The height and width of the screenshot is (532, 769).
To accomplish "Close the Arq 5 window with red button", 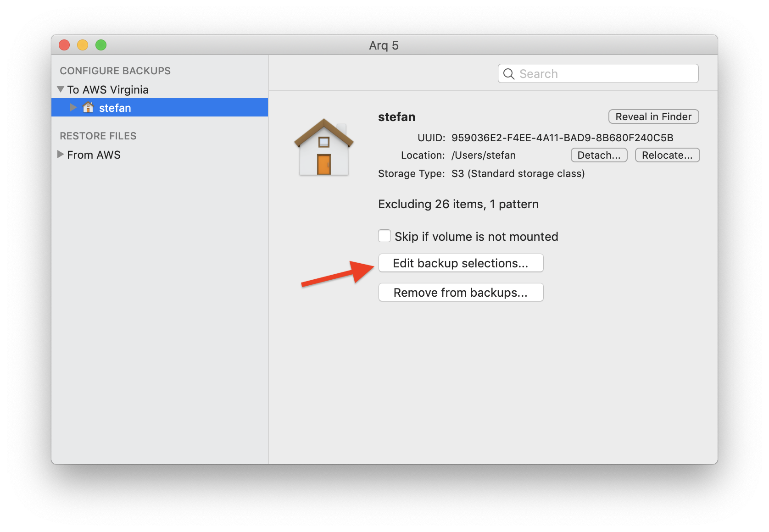I will 64,45.
